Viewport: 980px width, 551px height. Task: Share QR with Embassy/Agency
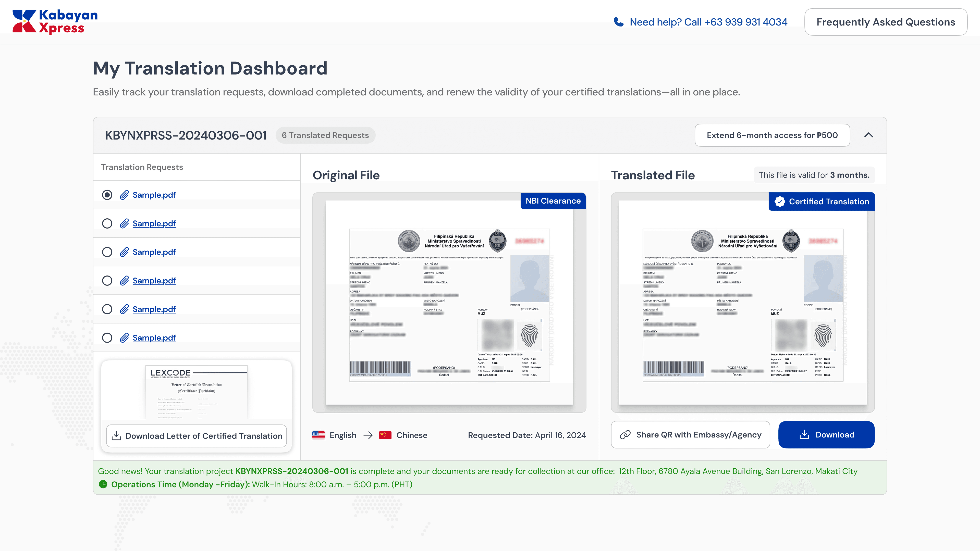click(691, 435)
